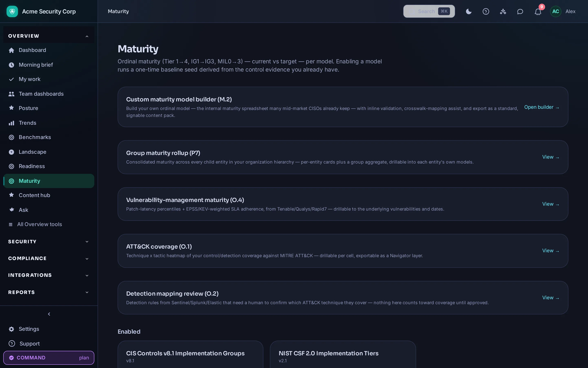Click the Maturity icon in sidebar
The image size is (588, 368).
[x=11, y=181]
